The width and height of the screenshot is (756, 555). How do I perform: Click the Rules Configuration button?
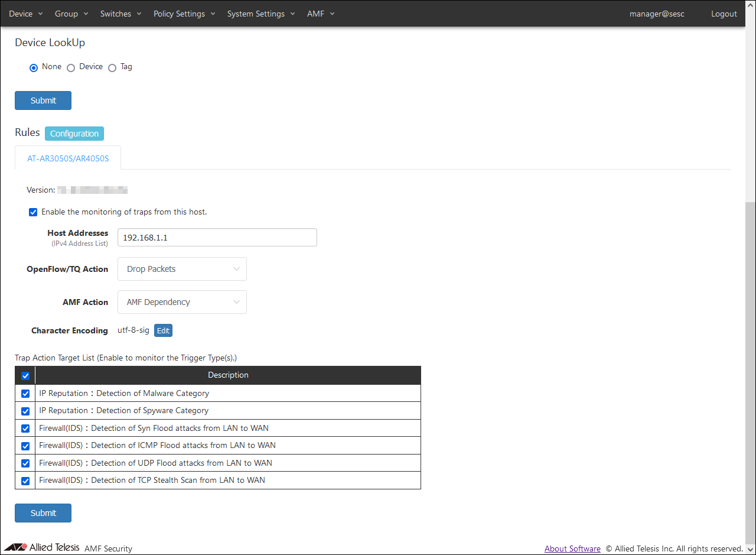74,134
